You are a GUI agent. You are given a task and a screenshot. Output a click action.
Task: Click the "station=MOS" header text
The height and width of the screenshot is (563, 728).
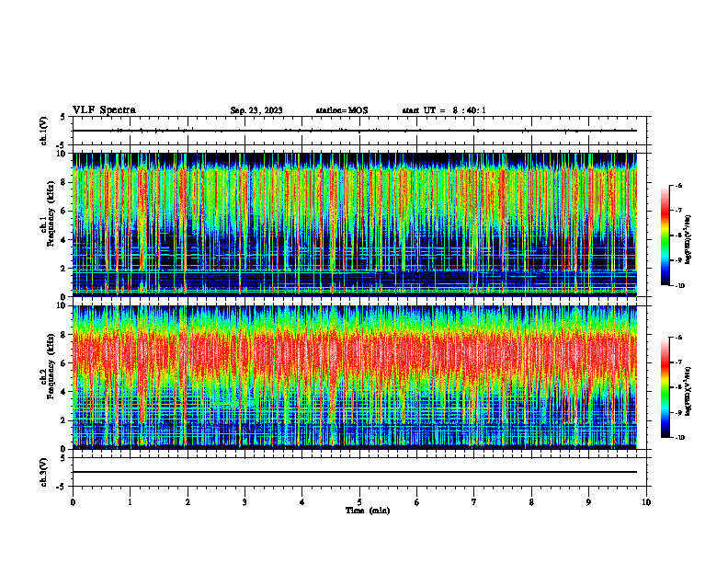tap(342, 110)
